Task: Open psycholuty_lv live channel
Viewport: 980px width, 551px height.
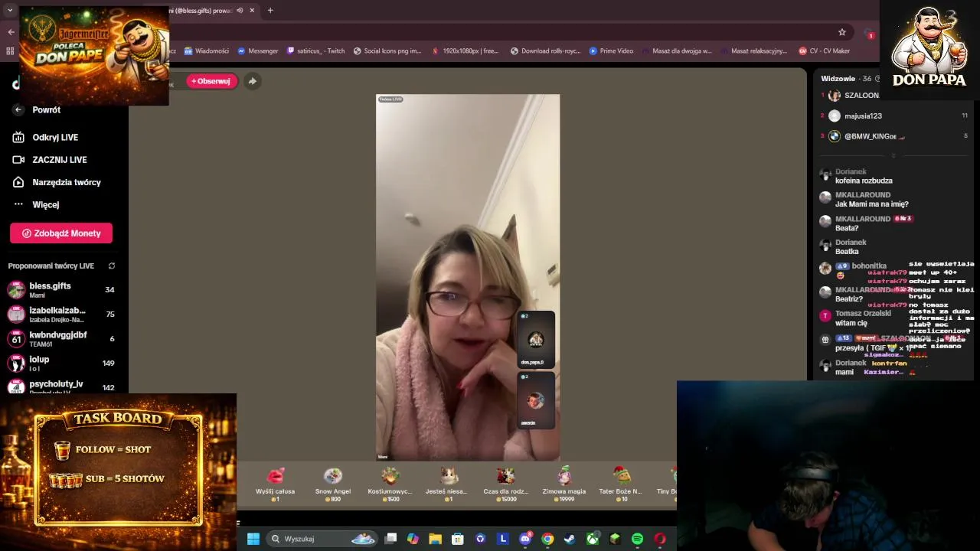Action: (61, 386)
